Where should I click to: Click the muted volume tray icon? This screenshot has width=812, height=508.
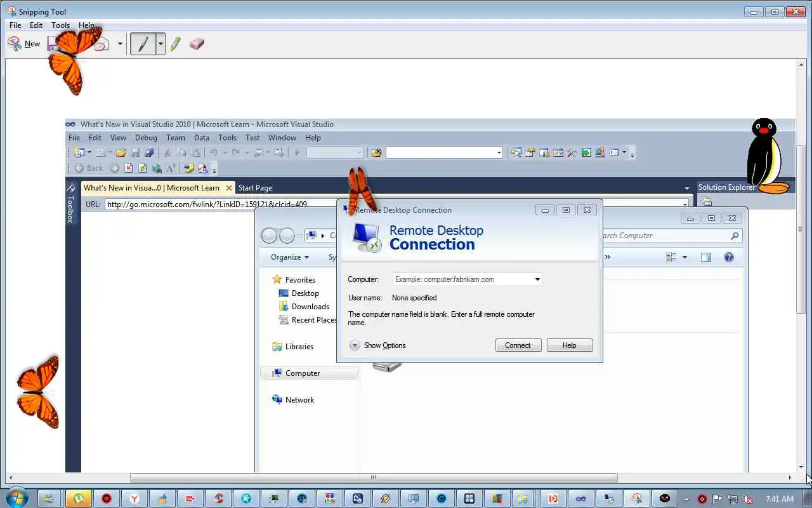pyautogui.click(x=749, y=498)
